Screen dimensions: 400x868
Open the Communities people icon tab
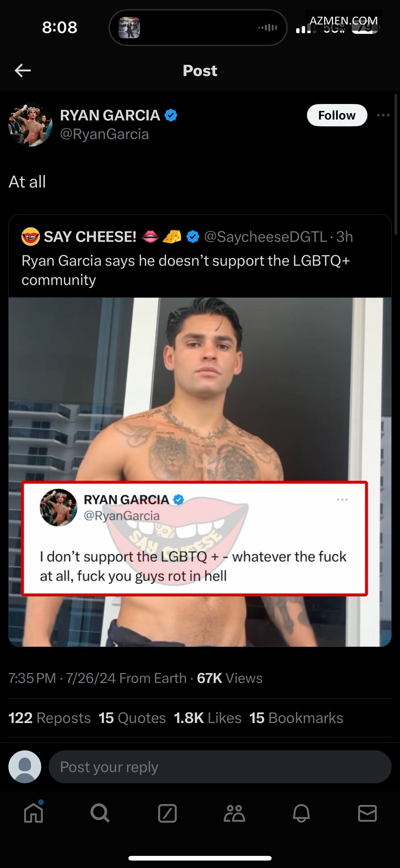click(x=234, y=813)
